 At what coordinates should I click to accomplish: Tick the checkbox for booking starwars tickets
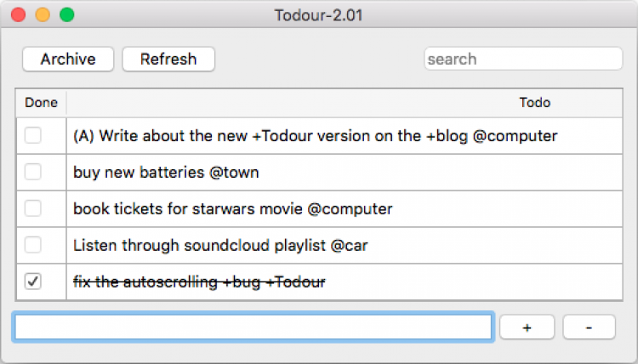(x=33, y=208)
